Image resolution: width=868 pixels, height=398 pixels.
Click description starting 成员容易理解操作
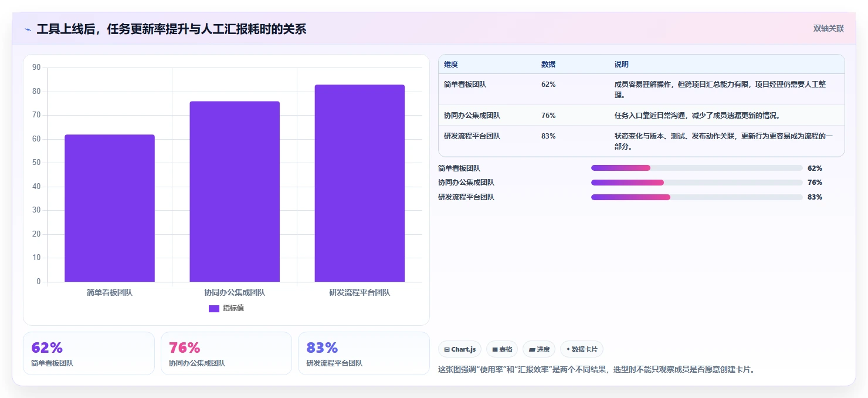(720, 90)
